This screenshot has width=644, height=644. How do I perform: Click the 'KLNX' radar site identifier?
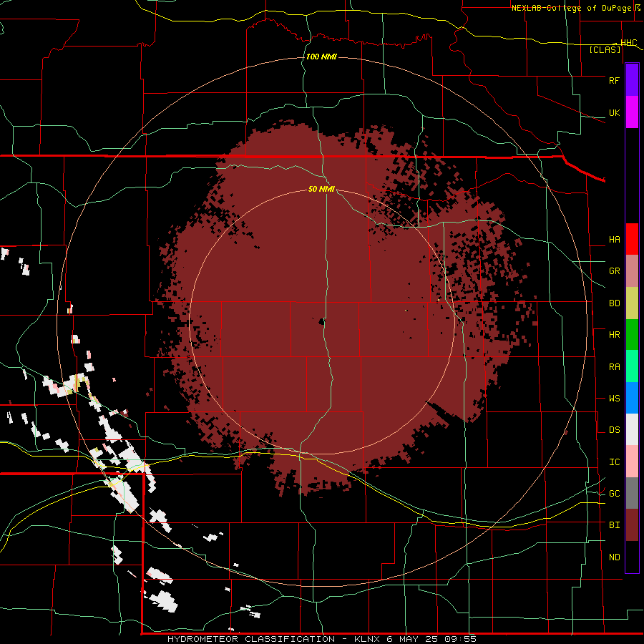pyautogui.click(x=367, y=639)
